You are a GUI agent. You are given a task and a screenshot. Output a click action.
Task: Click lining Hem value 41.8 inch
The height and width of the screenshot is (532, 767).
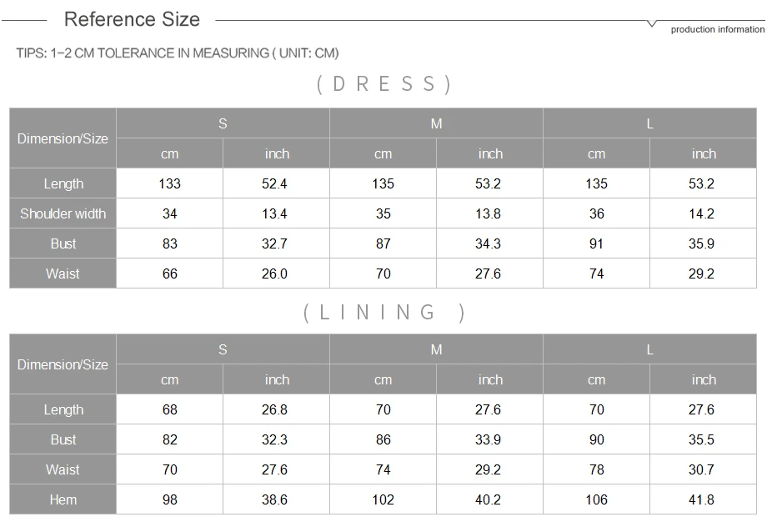pos(701,499)
